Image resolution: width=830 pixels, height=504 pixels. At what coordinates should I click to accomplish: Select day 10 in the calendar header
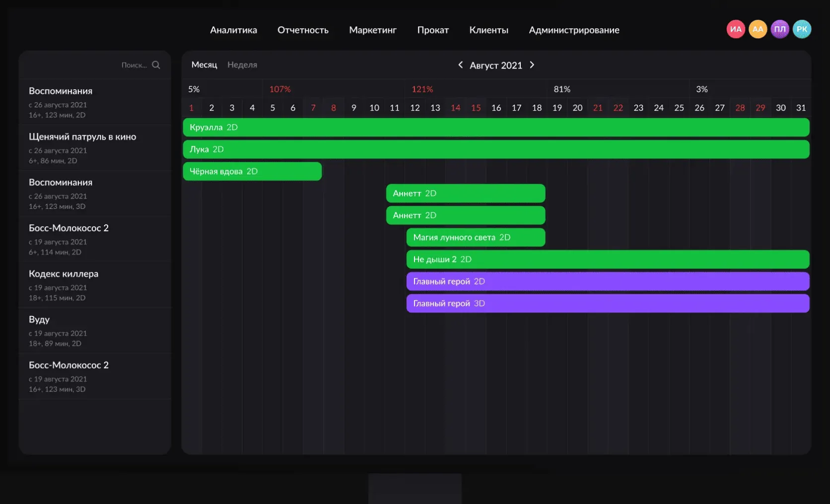[374, 108]
